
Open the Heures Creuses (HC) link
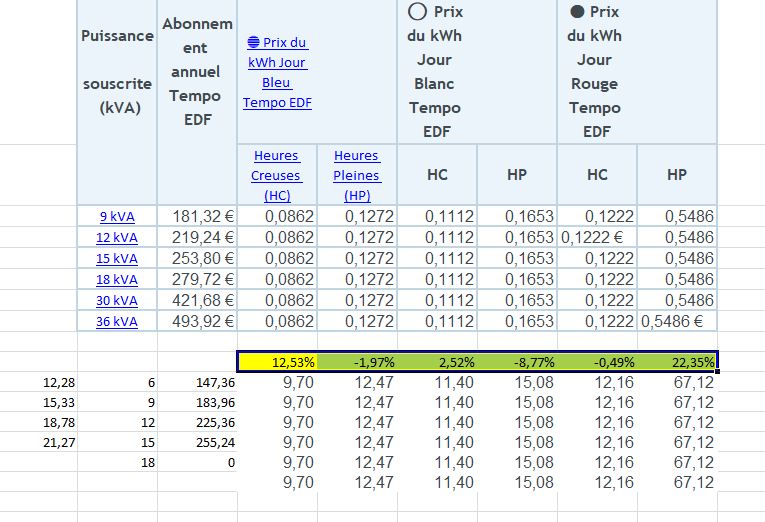coord(277,175)
